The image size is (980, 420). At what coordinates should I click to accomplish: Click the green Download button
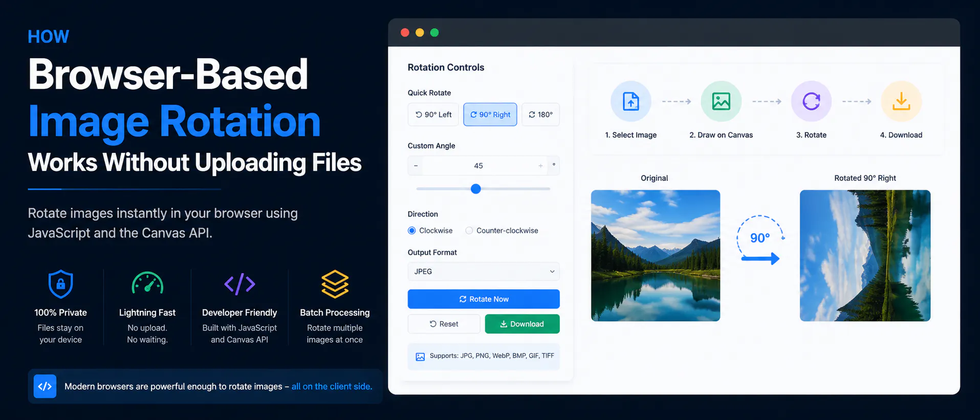click(x=522, y=324)
